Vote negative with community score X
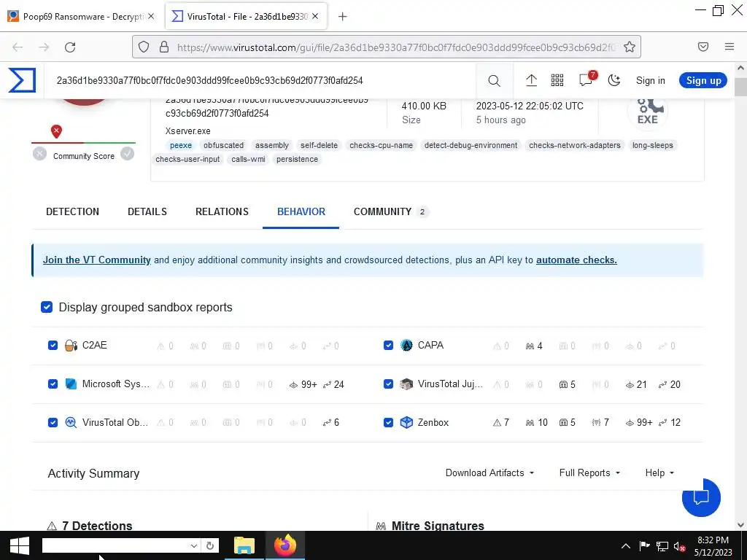This screenshot has width=747, height=560. pos(39,154)
